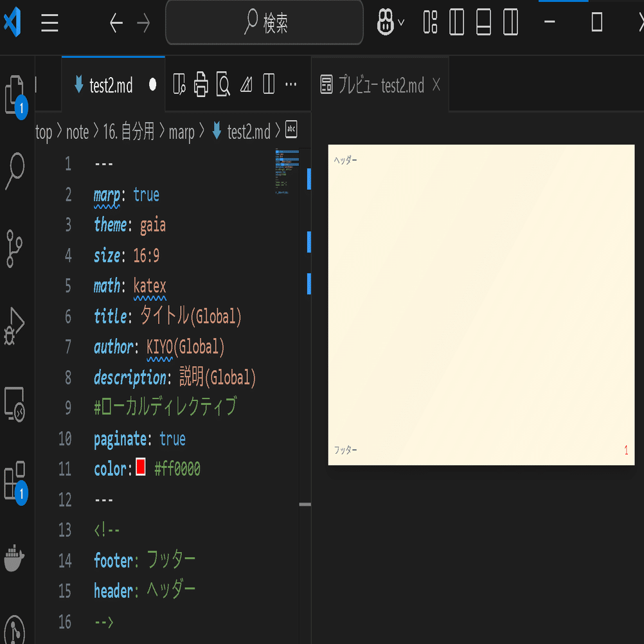Click the code minimap overview

[x=287, y=170]
